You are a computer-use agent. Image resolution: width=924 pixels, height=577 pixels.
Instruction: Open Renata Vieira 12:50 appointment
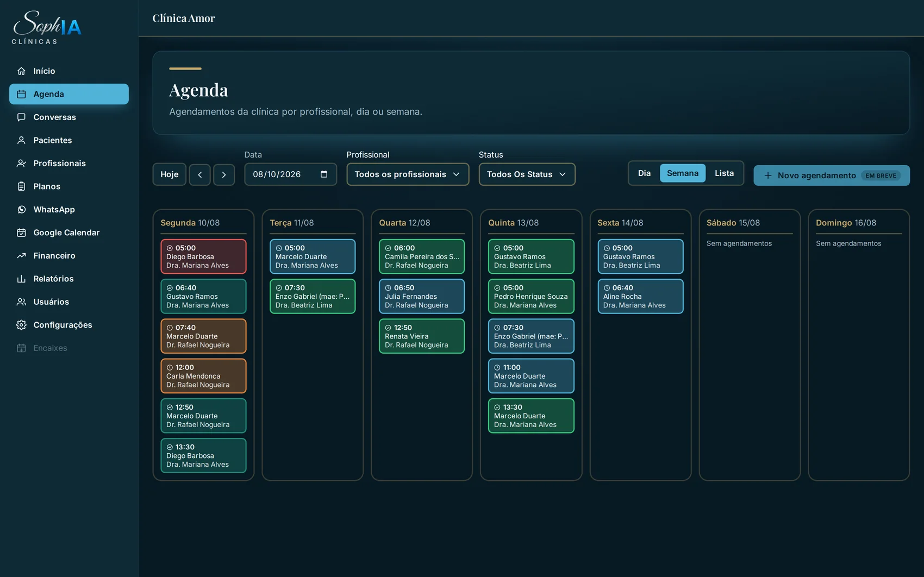point(422,336)
